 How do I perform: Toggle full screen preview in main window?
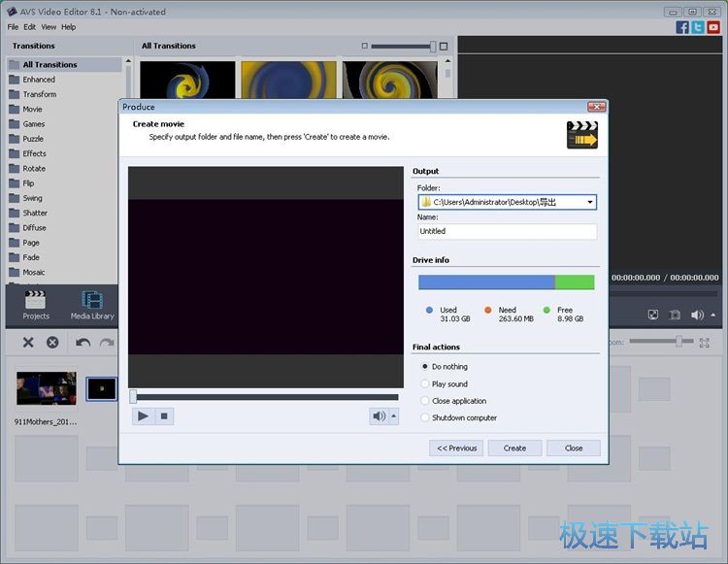[653, 315]
